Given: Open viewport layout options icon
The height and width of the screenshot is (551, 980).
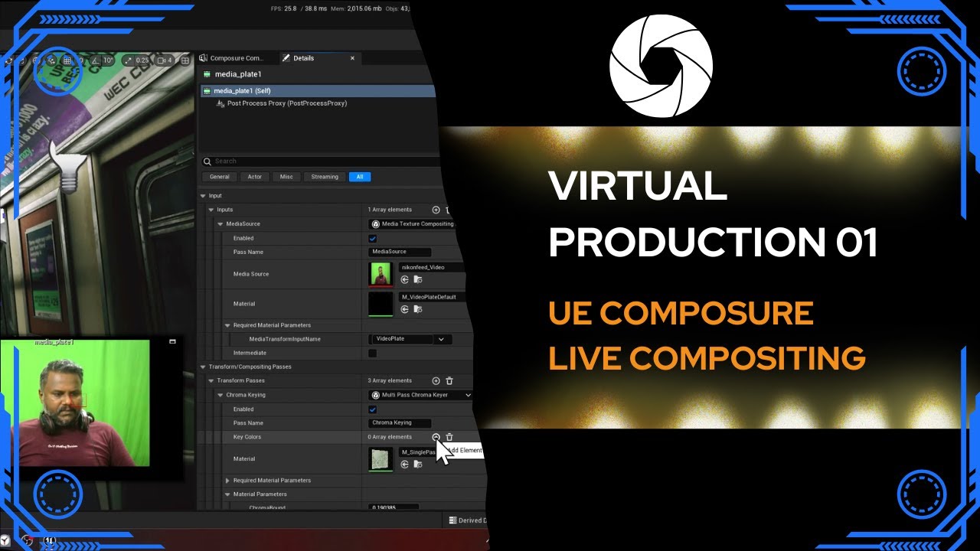Looking at the screenshot, I should 185,60.
